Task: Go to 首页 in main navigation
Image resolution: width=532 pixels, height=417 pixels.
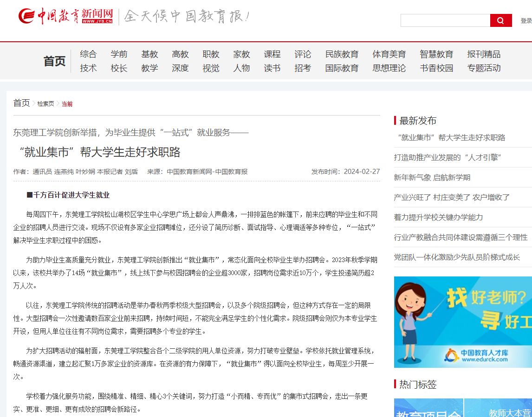Action: point(54,61)
